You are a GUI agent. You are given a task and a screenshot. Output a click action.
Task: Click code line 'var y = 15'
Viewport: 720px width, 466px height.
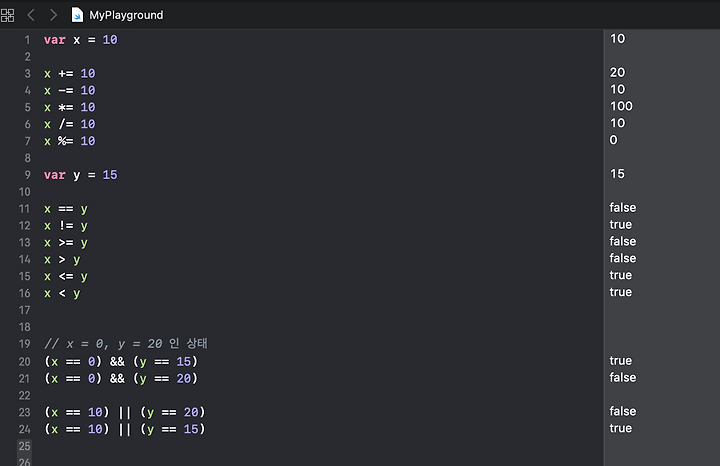coord(81,175)
